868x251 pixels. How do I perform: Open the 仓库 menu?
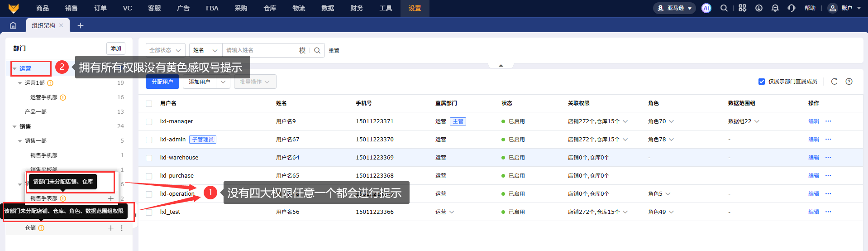point(270,8)
